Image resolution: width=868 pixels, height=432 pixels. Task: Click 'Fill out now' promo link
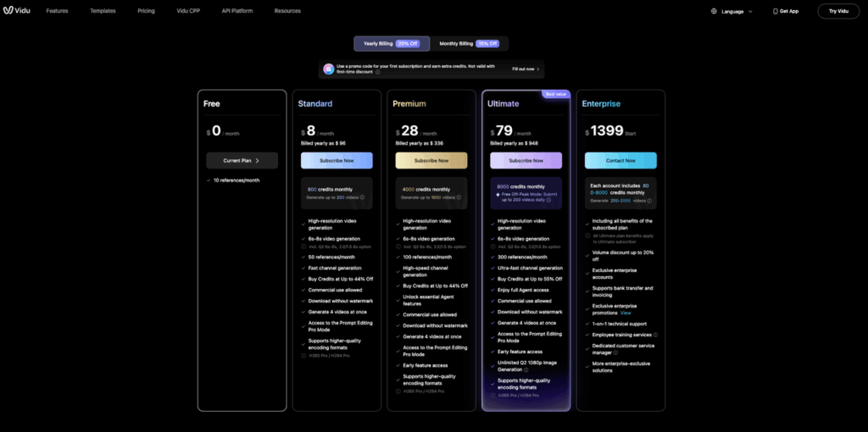point(526,69)
